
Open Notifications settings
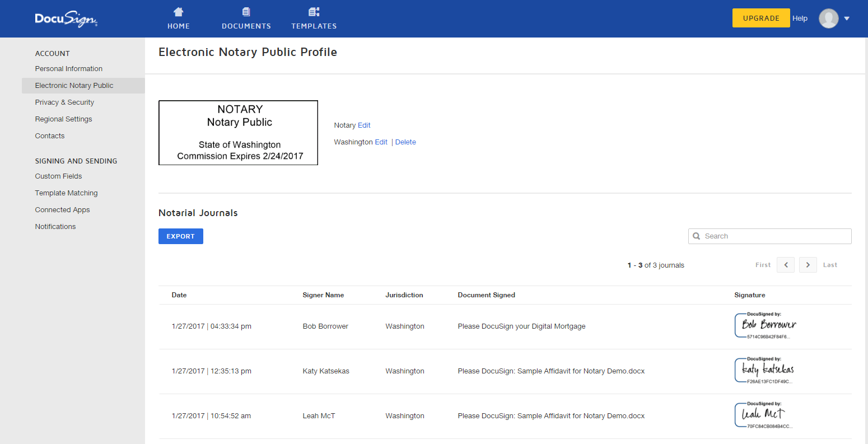[55, 227]
